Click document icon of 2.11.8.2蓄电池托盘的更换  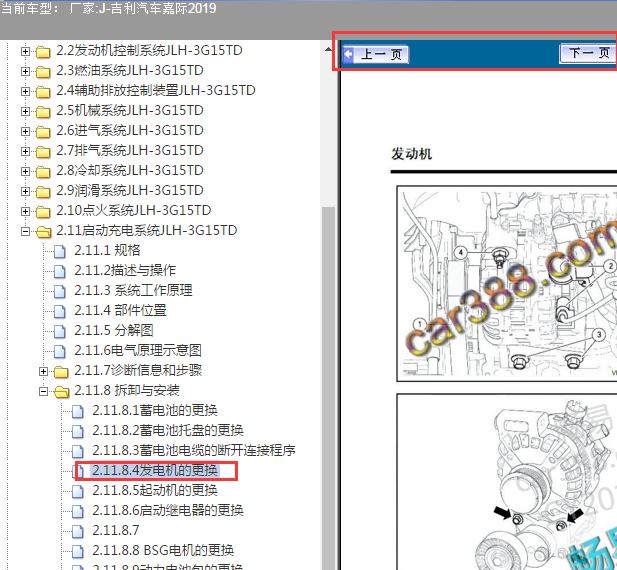coord(78,432)
